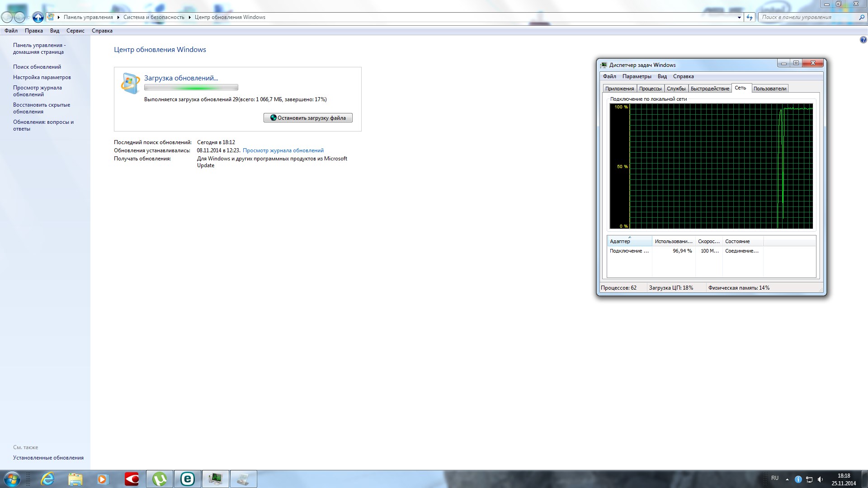Image resolution: width=868 pixels, height=488 pixels.
Task: Open uTorrent from the taskbar
Action: point(160,479)
